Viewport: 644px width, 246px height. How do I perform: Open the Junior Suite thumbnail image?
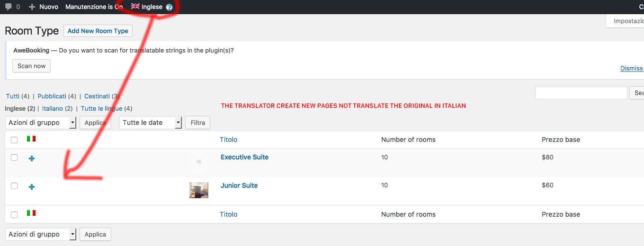[199, 190]
